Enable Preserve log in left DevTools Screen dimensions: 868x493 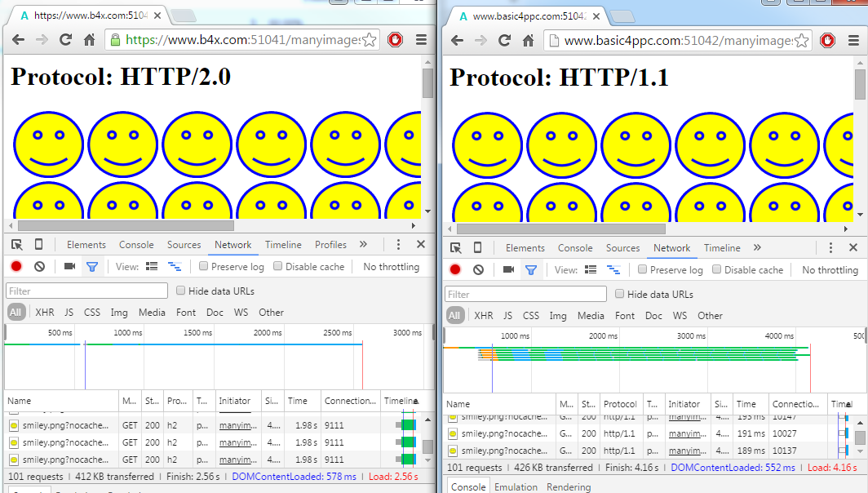(x=203, y=266)
